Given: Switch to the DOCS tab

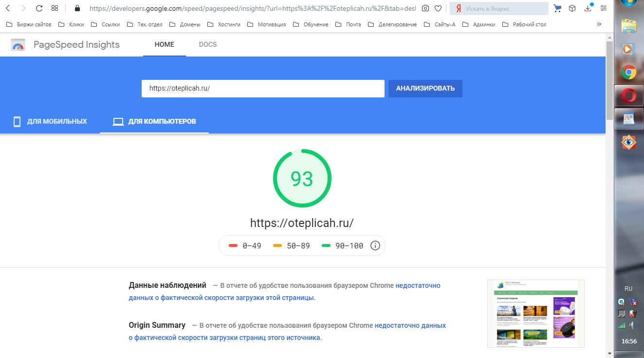Looking at the screenshot, I should click(208, 45).
